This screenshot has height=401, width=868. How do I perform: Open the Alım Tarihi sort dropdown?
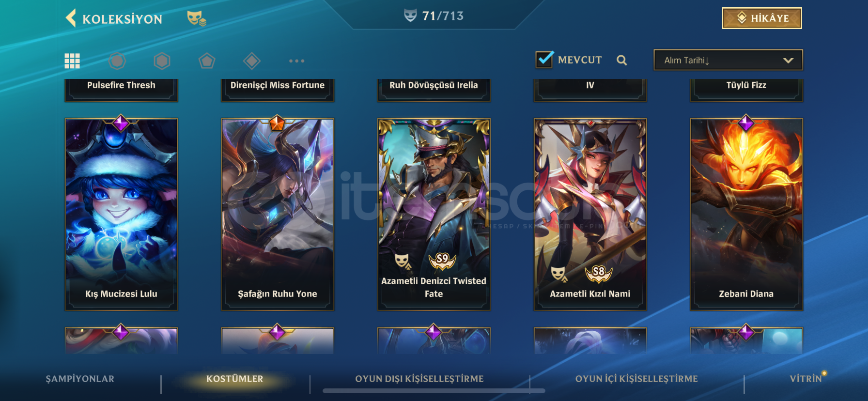[x=728, y=60]
